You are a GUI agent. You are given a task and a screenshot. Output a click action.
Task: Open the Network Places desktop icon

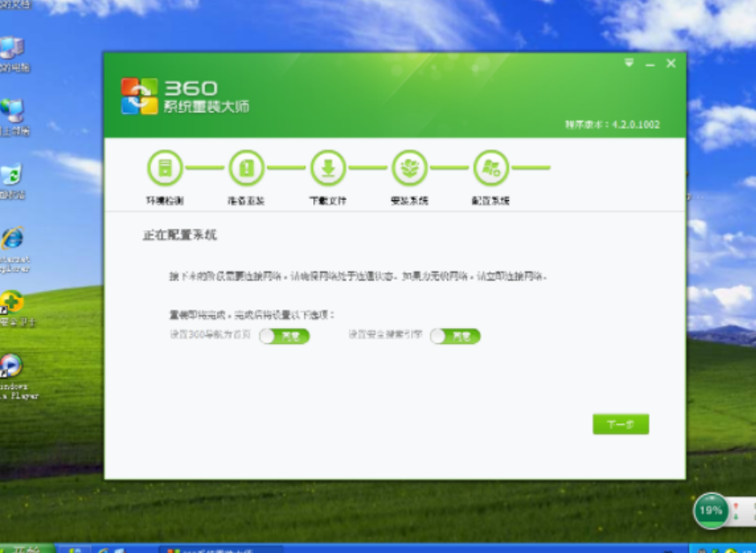[13, 117]
